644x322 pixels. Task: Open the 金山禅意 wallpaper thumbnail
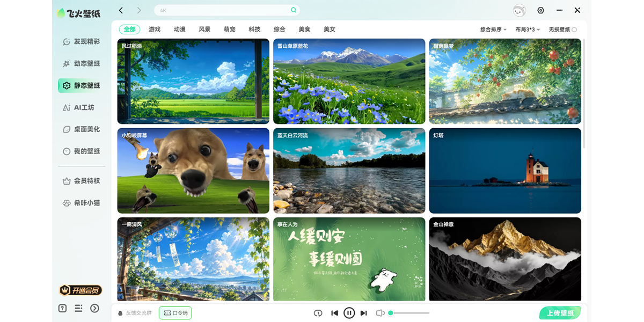point(505,259)
